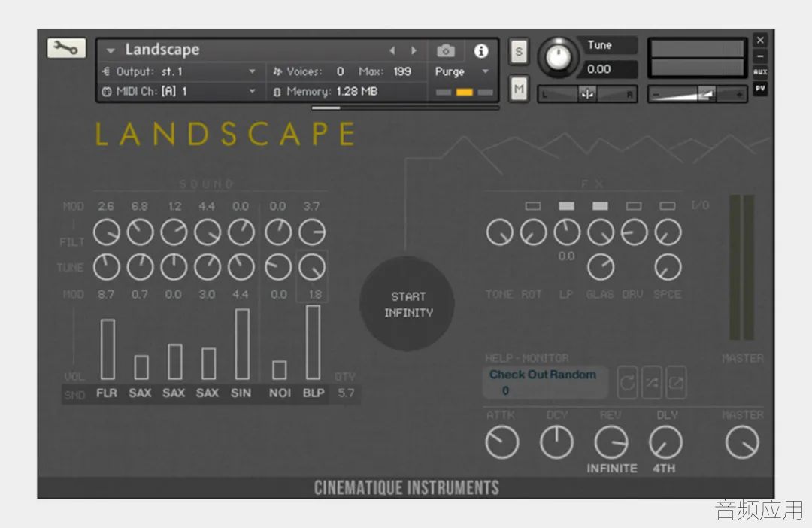This screenshot has width=812, height=528.
Task: Toggle the DRV effect on/off switch
Action: pyautogui.click(x=634, y=206)
